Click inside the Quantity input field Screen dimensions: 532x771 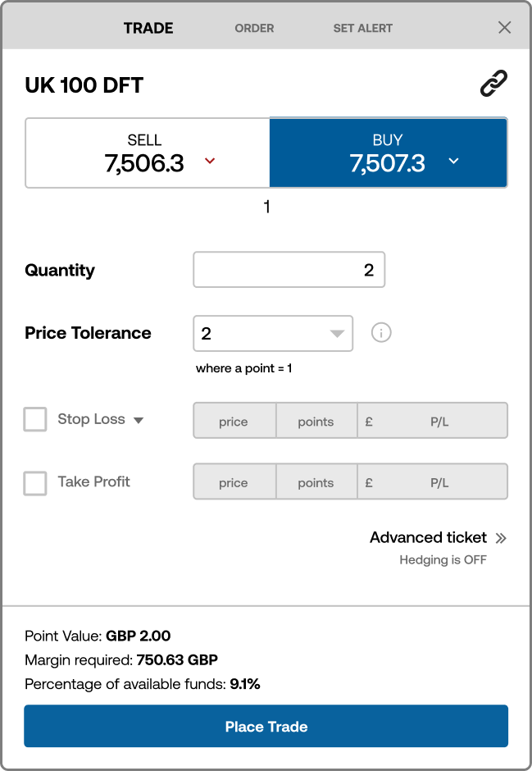pos(289,269)
